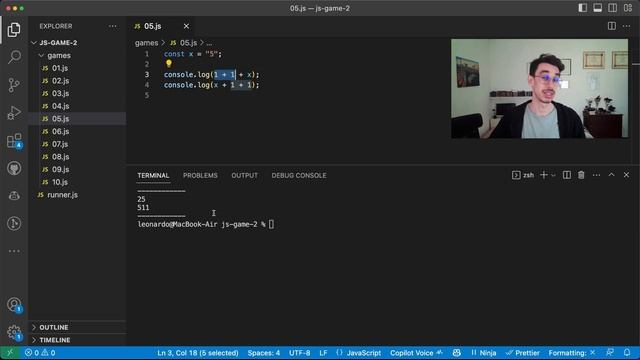
Task: Click Ln 3, Col 18 cursor position
Action: (198, 353)
